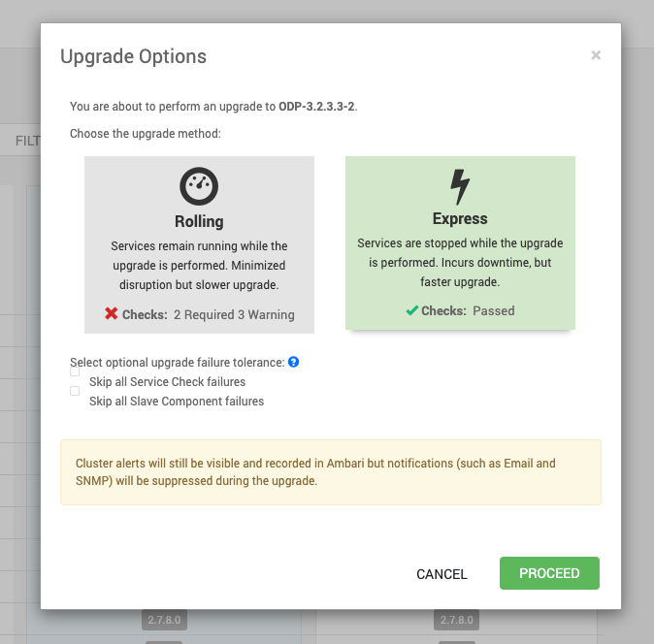
Task: Click the Express heading text
Action: 460,218
